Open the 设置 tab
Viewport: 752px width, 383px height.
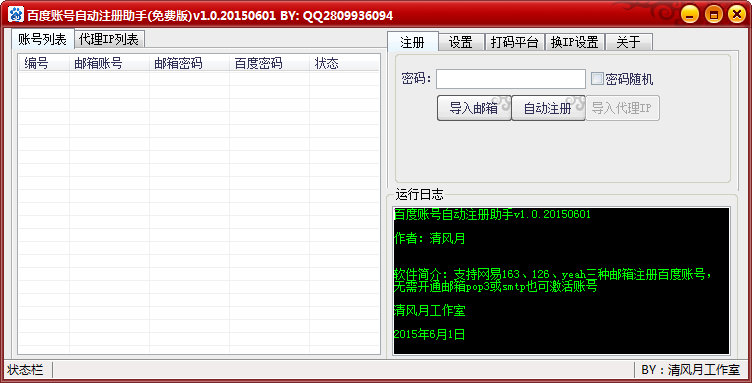tap(460, 42)
